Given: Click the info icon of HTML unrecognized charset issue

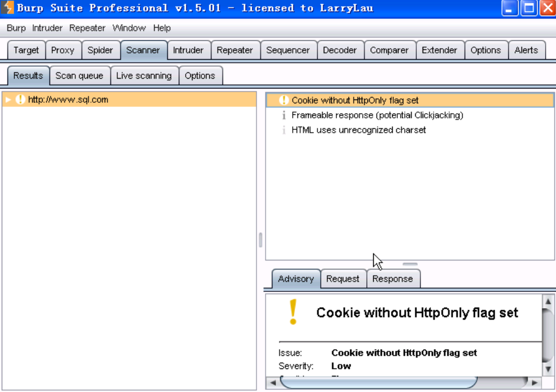Looking at the screenshot, I should coord(283,130).
